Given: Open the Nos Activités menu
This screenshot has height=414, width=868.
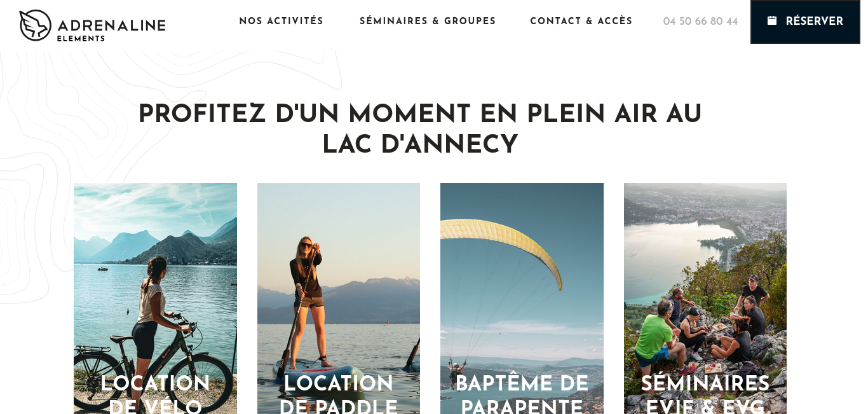Looking at the screenshot, I should [x=281, y=21].
